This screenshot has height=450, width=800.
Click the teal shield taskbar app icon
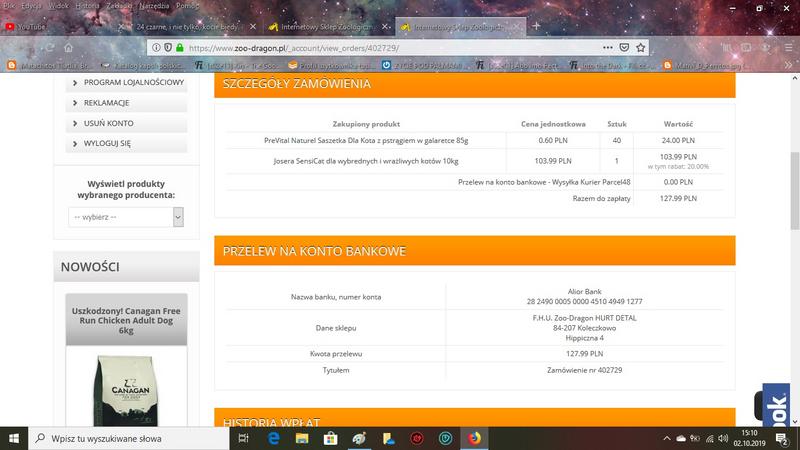(445, 438)
